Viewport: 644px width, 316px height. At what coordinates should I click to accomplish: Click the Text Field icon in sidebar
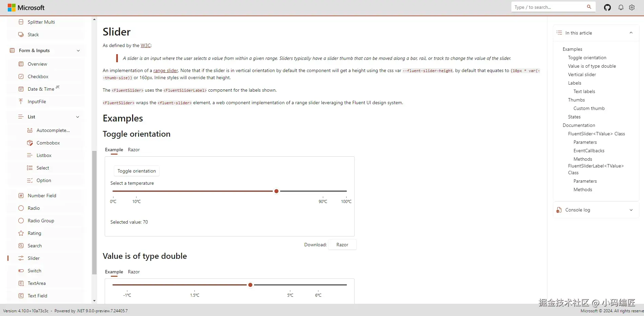(21, 296)
